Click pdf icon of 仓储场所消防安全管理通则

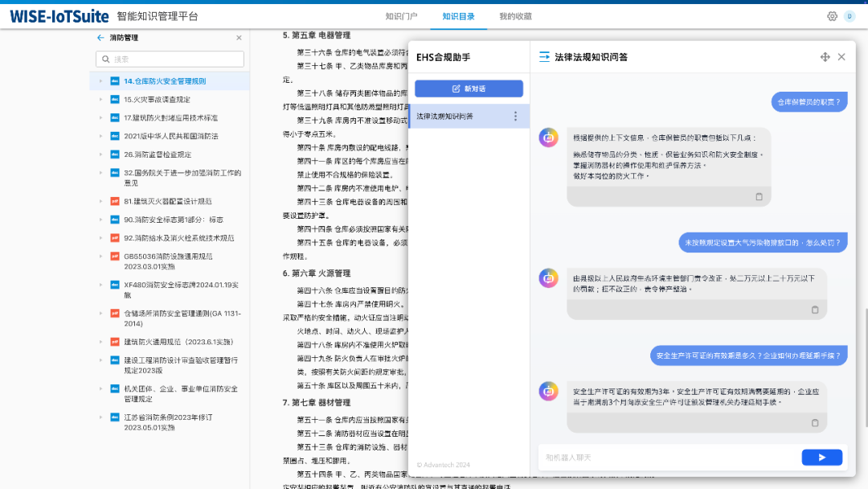(115, 313)
